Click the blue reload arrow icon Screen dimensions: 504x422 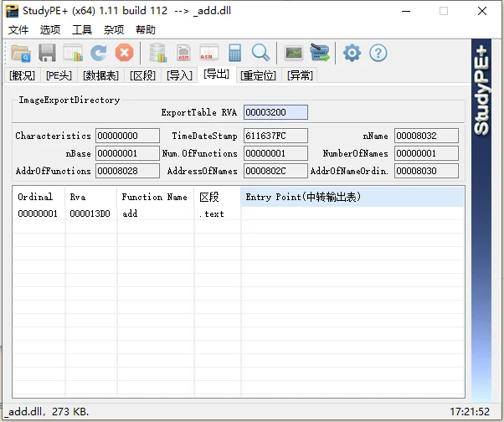pos(98,53)
